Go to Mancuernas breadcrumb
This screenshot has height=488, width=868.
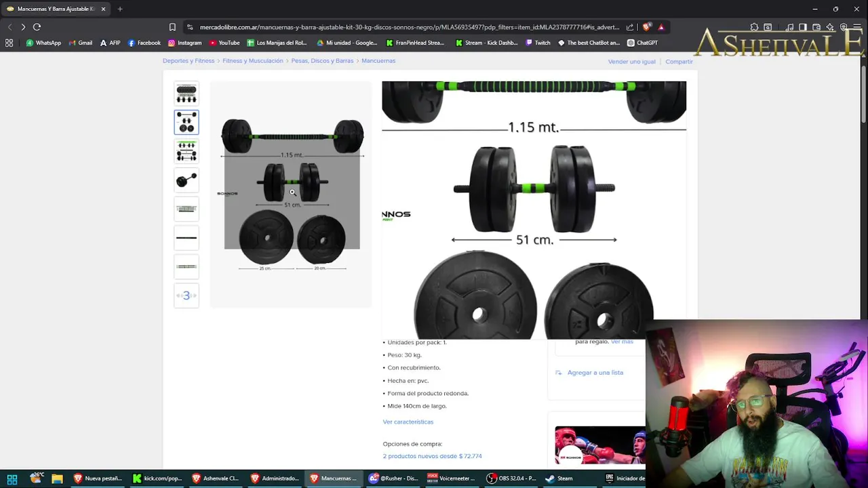click(x=378, y=61)
